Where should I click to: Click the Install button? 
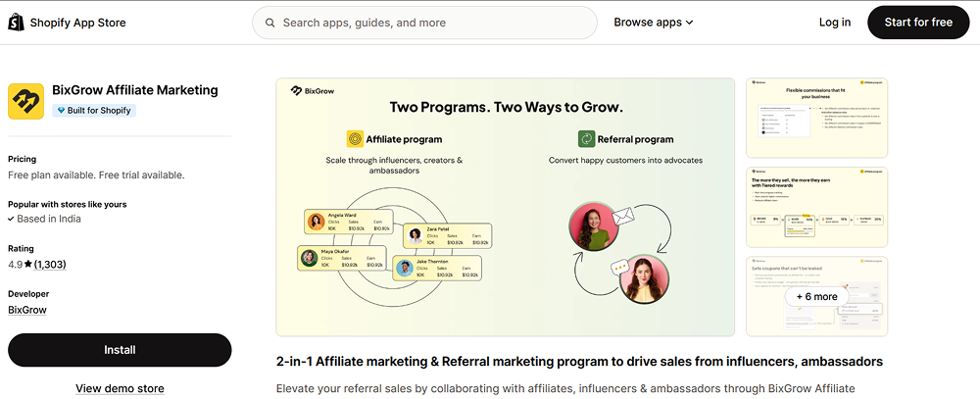pyautogui.click(x=120, y=350)
